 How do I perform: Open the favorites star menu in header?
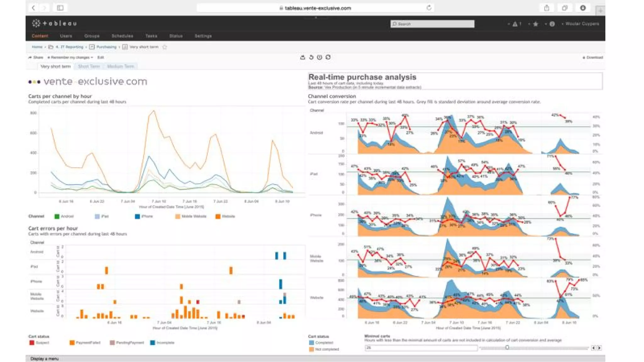[535, 24]
